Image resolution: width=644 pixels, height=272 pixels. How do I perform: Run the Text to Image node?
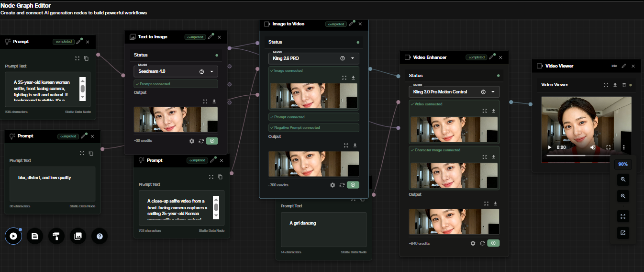pos(212,141)
